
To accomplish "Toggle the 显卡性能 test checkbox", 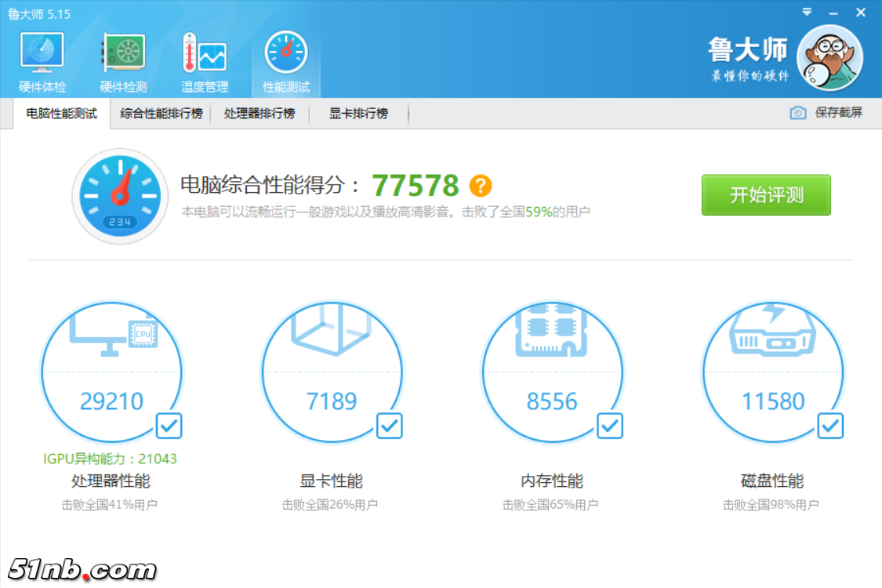I will 390,426.
